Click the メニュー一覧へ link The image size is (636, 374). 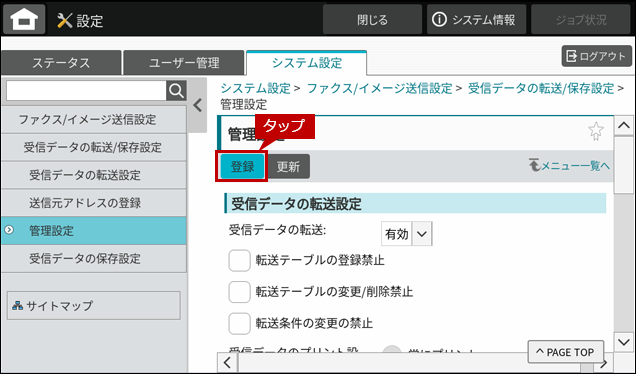(x=569, y=166)
